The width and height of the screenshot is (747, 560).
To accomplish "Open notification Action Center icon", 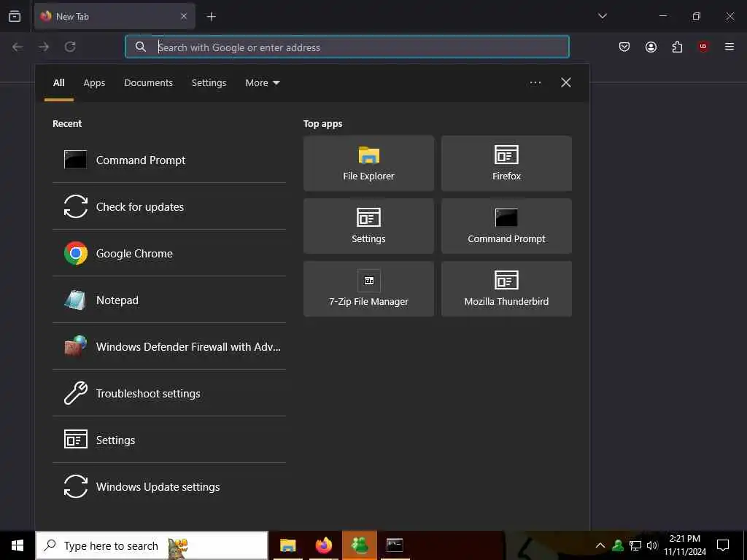I will tap(723, 545).
